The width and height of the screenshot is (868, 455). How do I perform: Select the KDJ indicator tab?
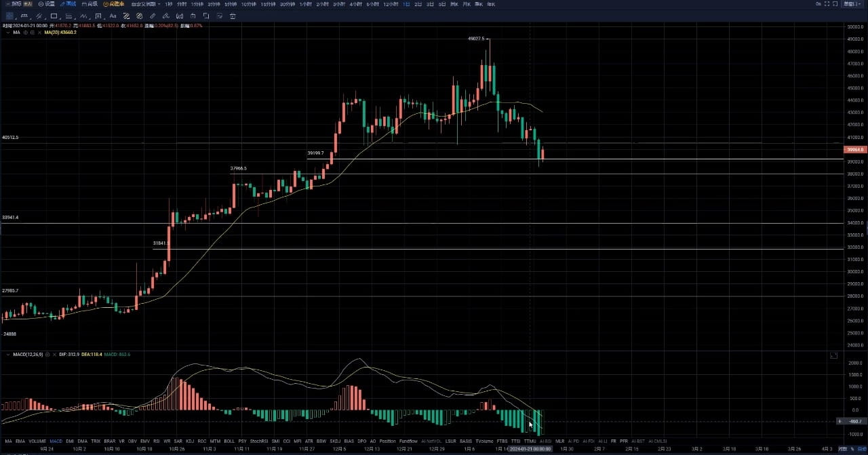pyautogui.click(x=190, y=441)
